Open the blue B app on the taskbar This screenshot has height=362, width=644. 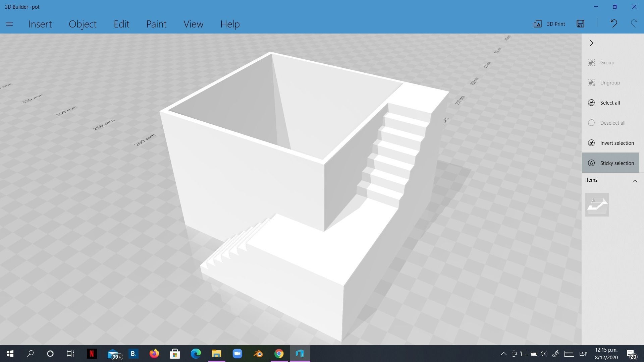pyautogui.click(x=133, y=354)
